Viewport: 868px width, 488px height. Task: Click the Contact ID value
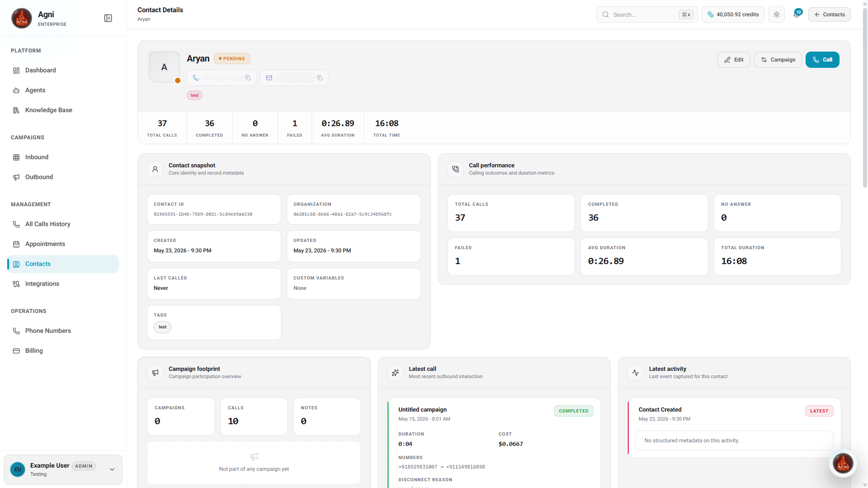(x=203, y=214)
